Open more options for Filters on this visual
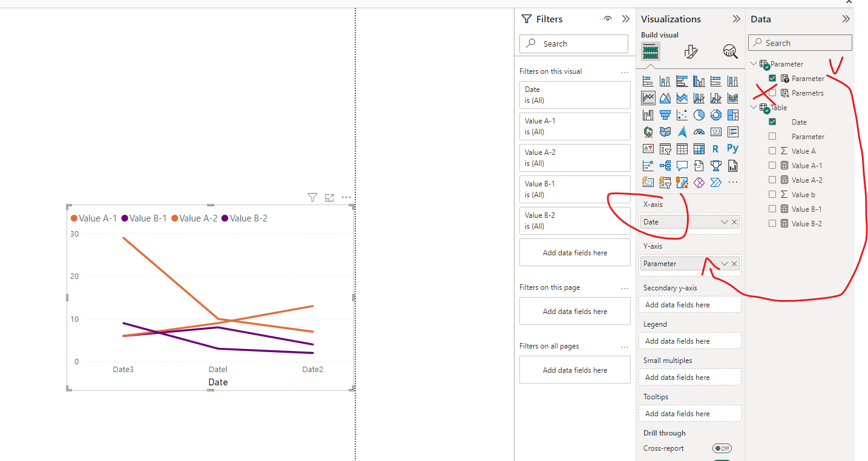Viewport: 868px width, 461px height. [x=625, y=71]
